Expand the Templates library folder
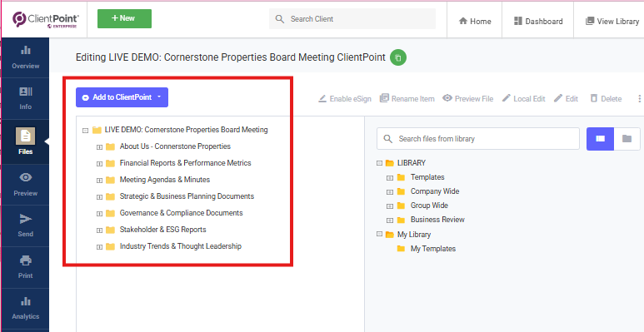This screenshot has height=332, width=644. (x=390, y=178)
